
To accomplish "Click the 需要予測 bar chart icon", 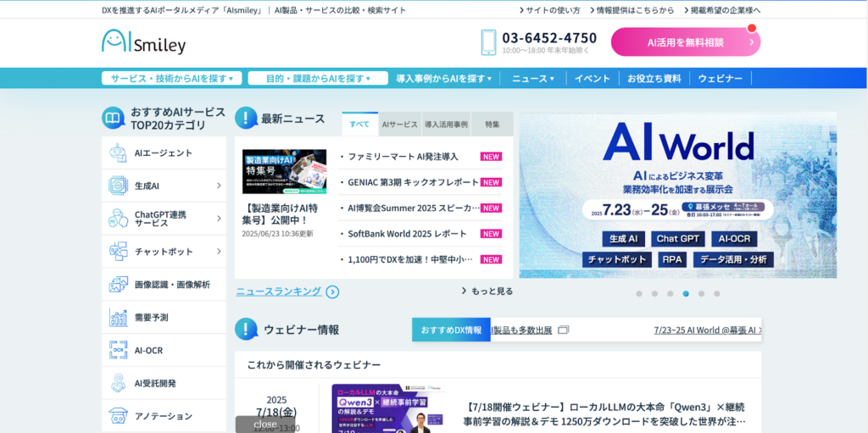I will 118,317.
